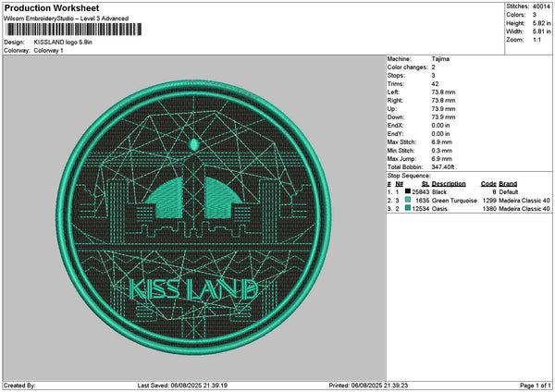Viewport: 555px width, 392px height.
Task: Click stitch count '25843' in Black row
Action: point(421,191)
